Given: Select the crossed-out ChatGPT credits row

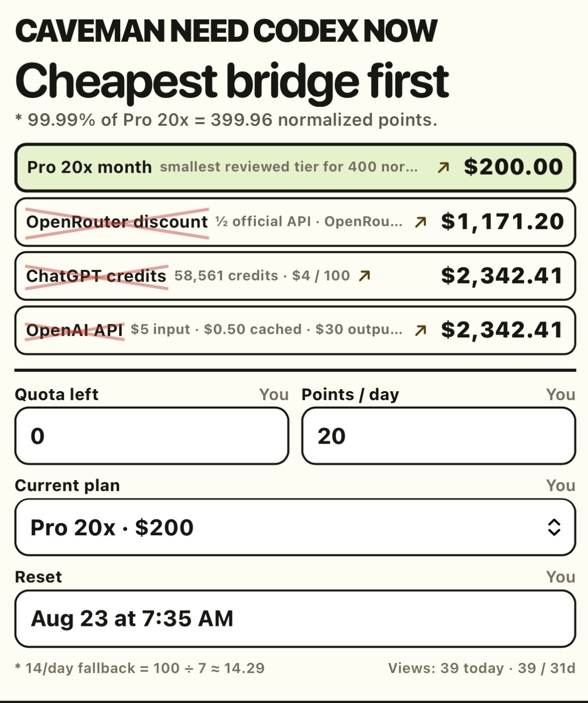Looking at the screenshot, I should point(295,276).
